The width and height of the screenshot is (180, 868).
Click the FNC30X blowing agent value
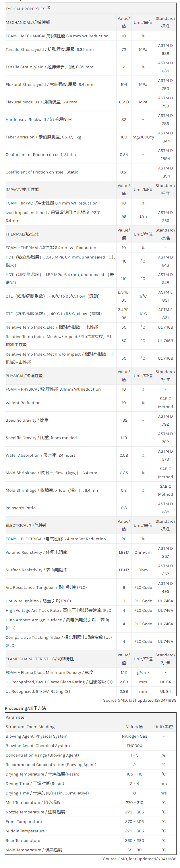click(x=134, y=746)
